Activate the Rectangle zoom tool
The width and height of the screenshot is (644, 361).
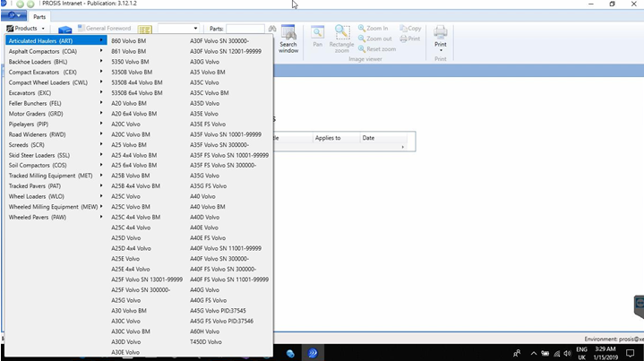(341, 38)
